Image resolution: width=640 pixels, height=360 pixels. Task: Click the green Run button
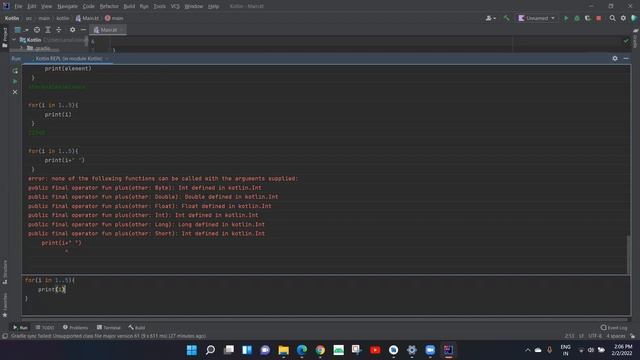pyautogui.click(x=566, y=18)
